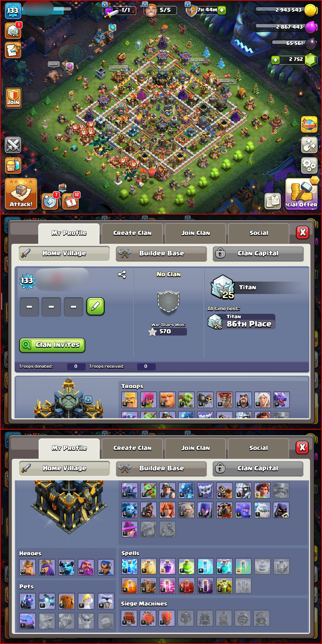
Task: Open the shield status icon with badge 7
Action: pos(50,201)
